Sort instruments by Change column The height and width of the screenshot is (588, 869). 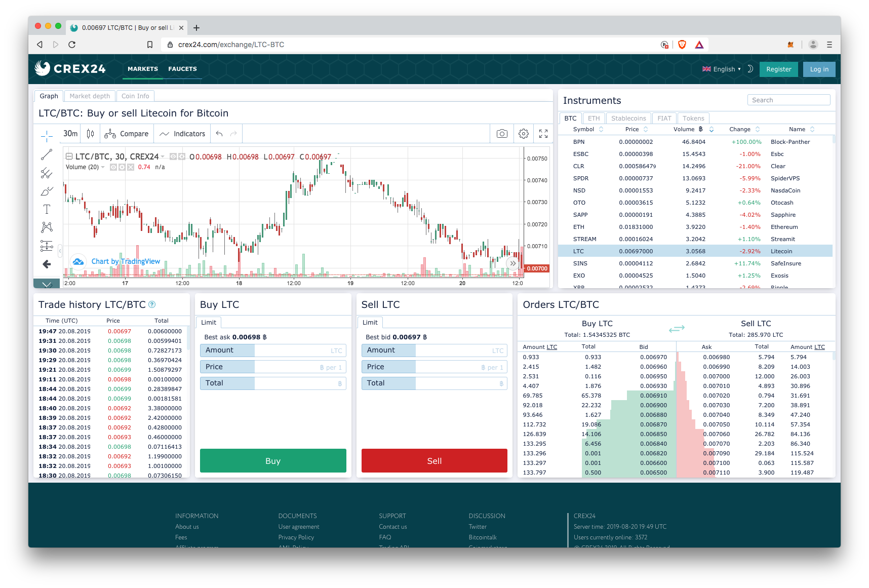click(744, 129)
